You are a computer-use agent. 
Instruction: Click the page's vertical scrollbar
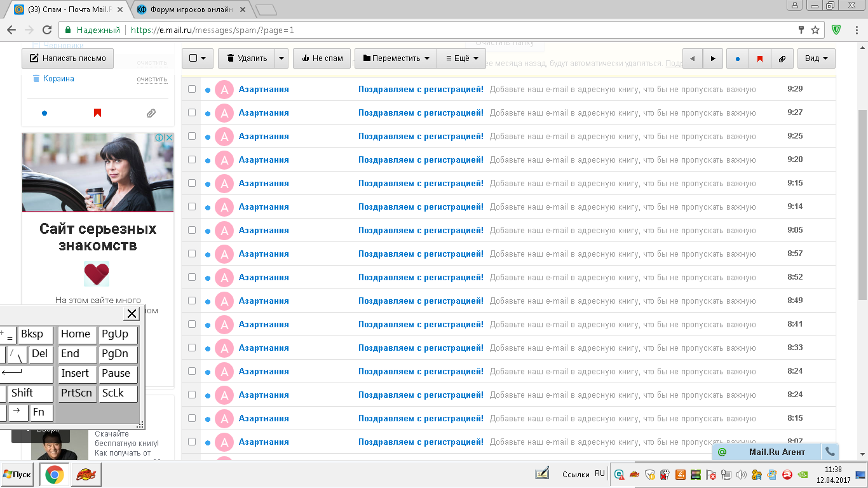862,203
